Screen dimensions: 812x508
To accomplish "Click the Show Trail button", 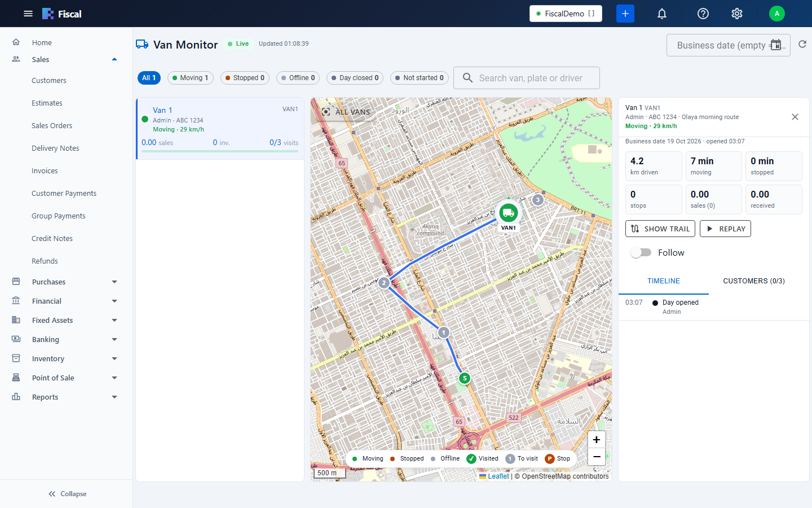I will [x=660, y=229].
